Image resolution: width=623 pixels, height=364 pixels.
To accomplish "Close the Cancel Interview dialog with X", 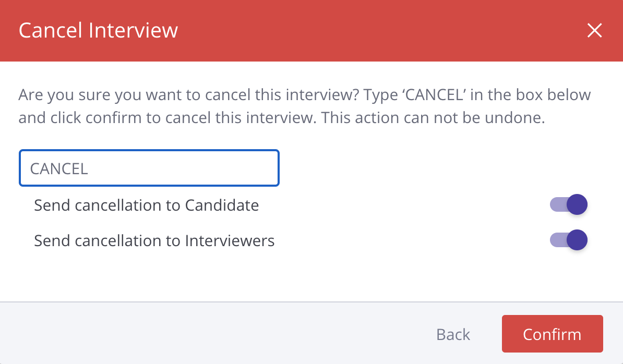I will [x=594, y=31].
